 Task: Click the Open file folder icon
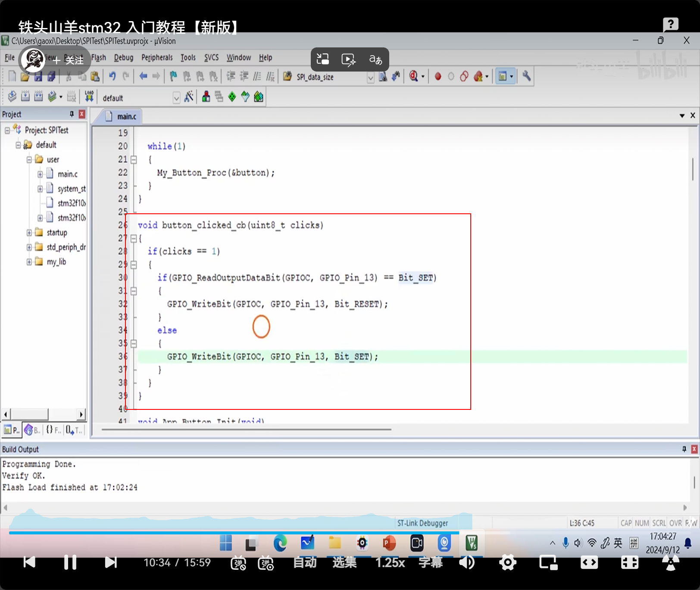(25, 77)
